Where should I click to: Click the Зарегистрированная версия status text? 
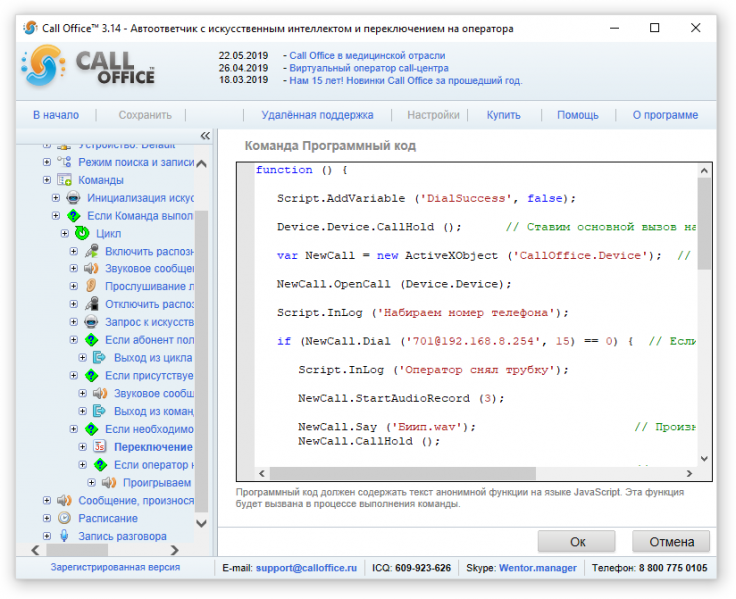click(115, 567)
